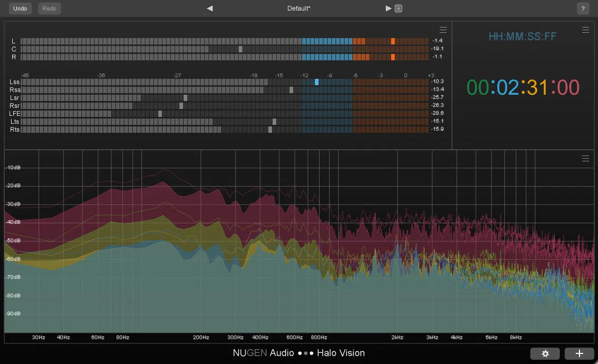This screenshot has width=598, height=364.
Task: Open plugin settings with the gear icon
Action: click(545, 353)
